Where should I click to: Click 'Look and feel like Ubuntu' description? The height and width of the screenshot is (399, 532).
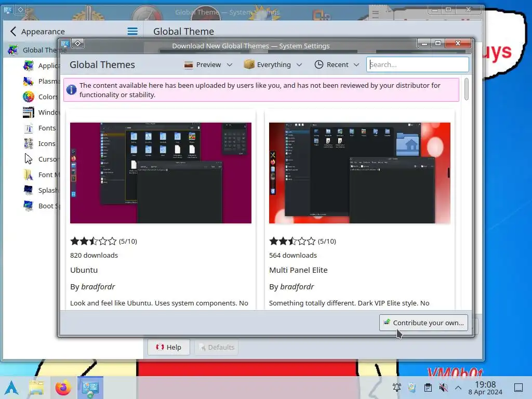pos(159,303)
